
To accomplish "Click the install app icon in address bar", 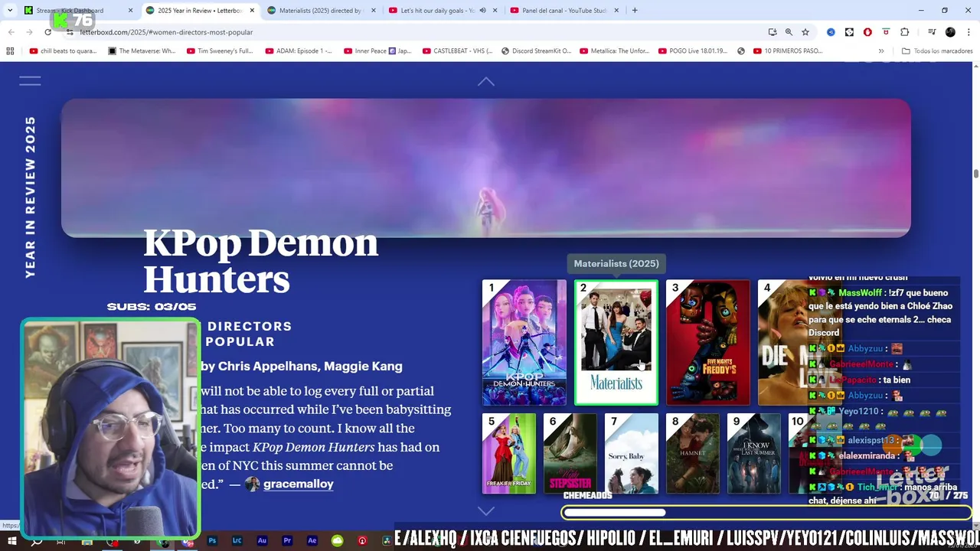I will pos(773,32).
